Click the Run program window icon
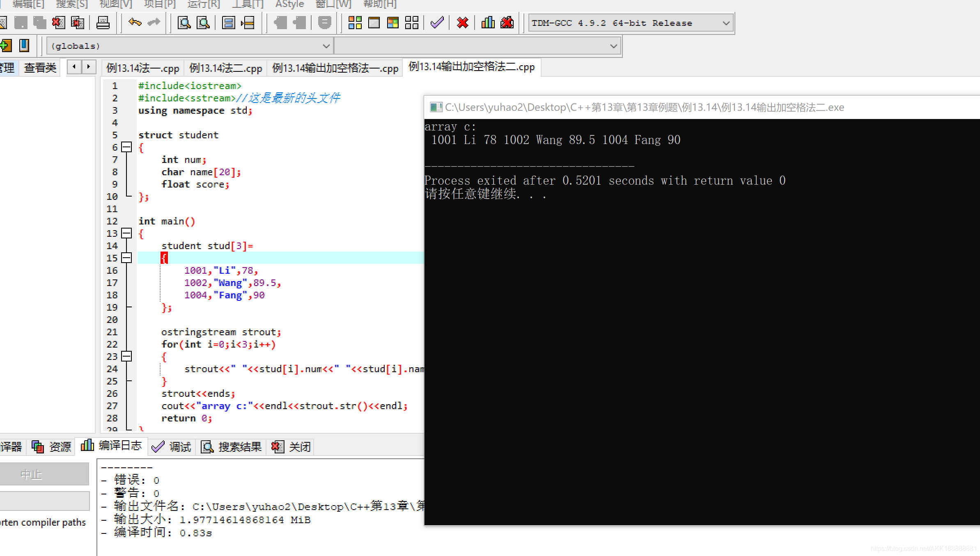The image size is (980, 556). 374,23
